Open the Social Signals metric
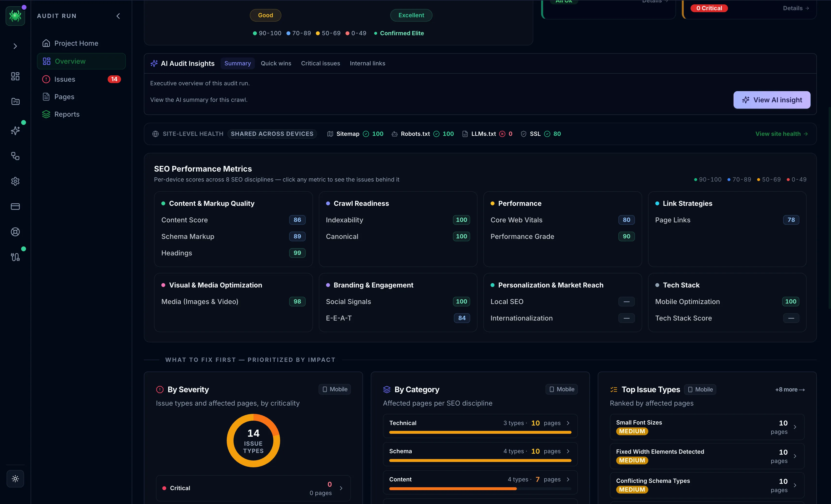Image resolution: width=831 pixels, height=504 pixels. (398, 302)
